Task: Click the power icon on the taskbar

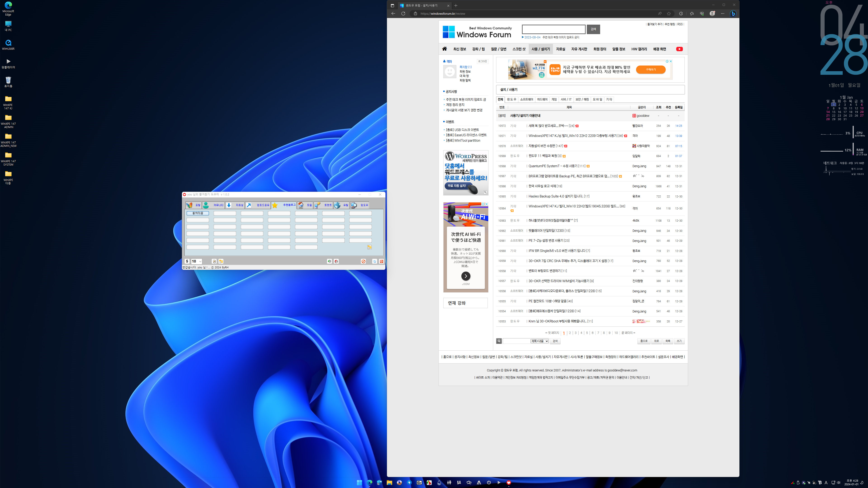Action: (x=489, y=483)
